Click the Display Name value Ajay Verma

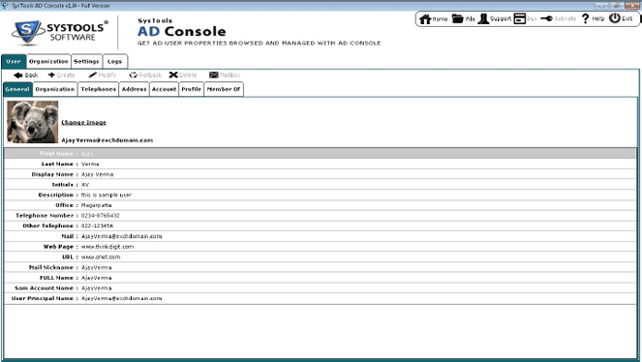click(x=97, y=174)
